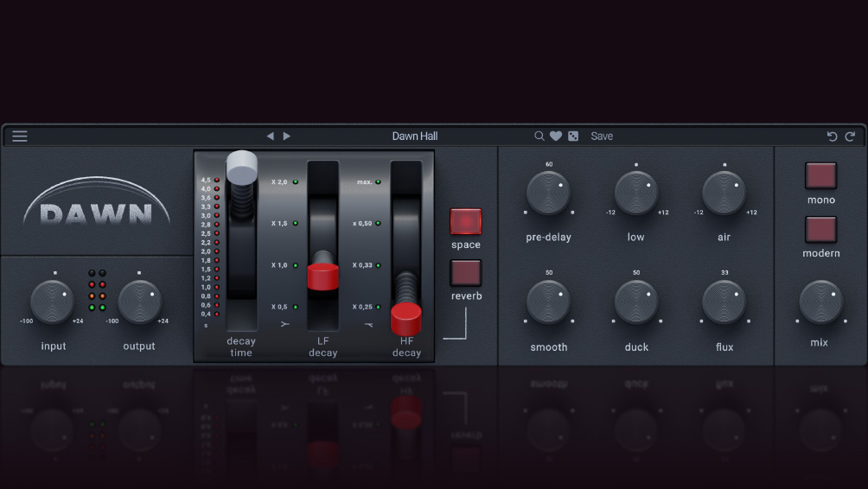Toggle the space button

(x=465, y=221)
